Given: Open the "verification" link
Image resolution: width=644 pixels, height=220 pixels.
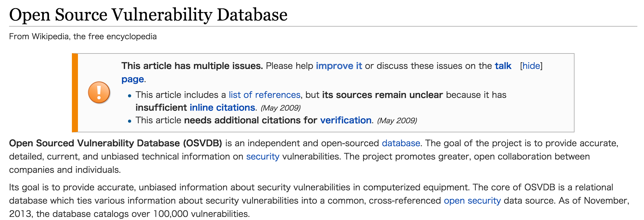Looking at the screenshot, I should pos(346,120).
